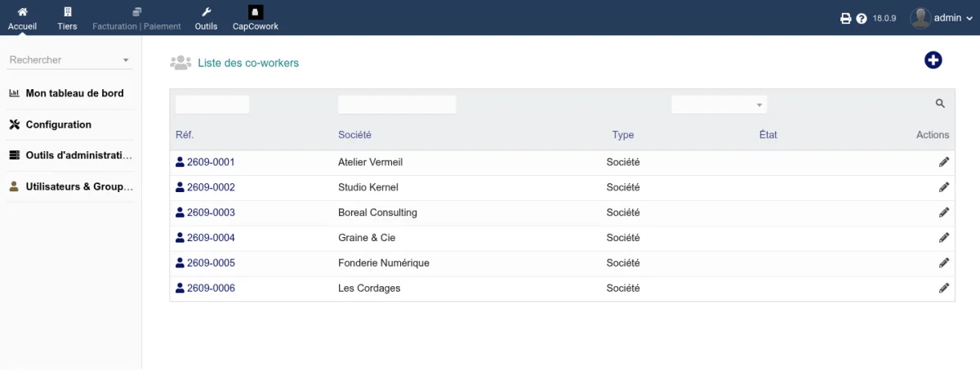Sort by the Type column header

[623, 135]
